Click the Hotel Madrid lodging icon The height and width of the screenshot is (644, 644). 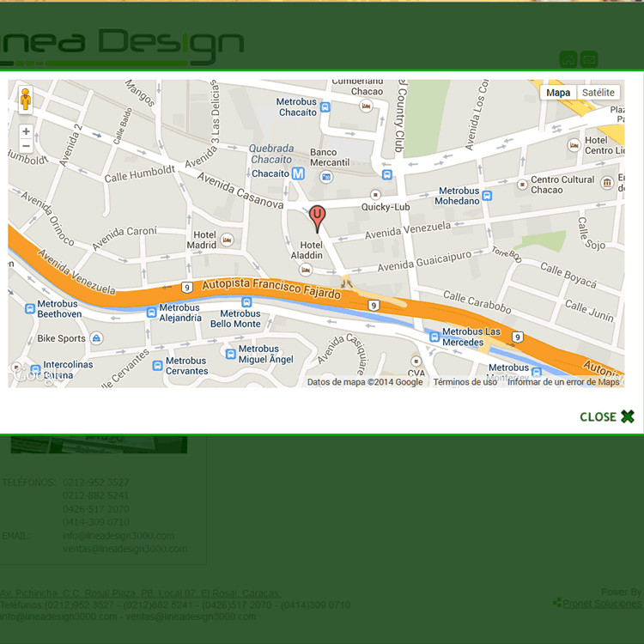click(x=228, y=240)
